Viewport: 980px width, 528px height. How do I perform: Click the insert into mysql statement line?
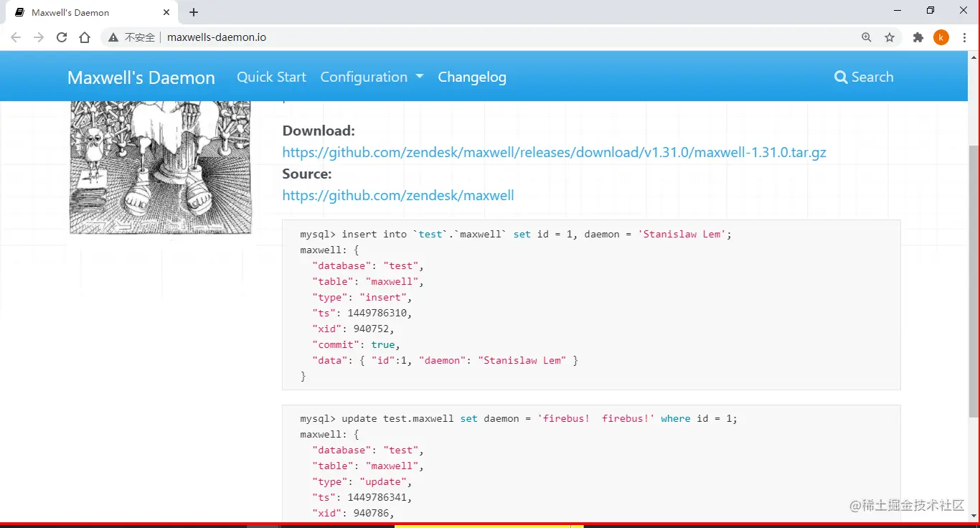point(516,234)
